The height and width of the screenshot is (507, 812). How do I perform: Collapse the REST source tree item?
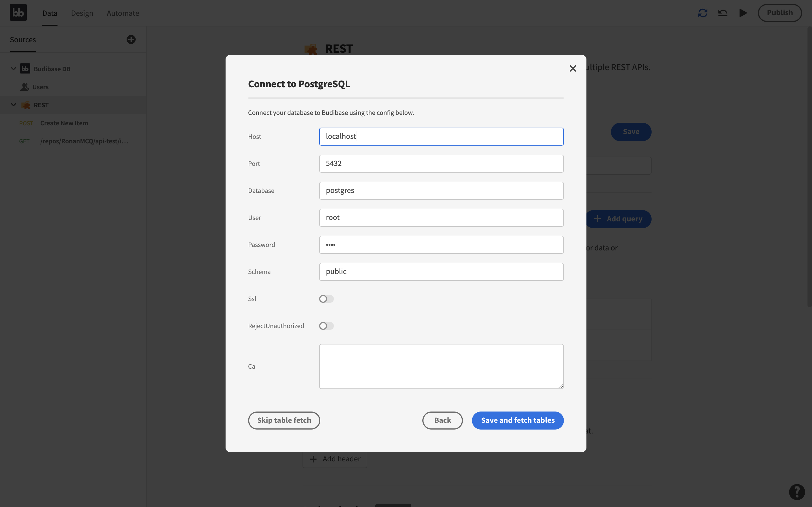[14, 104]
